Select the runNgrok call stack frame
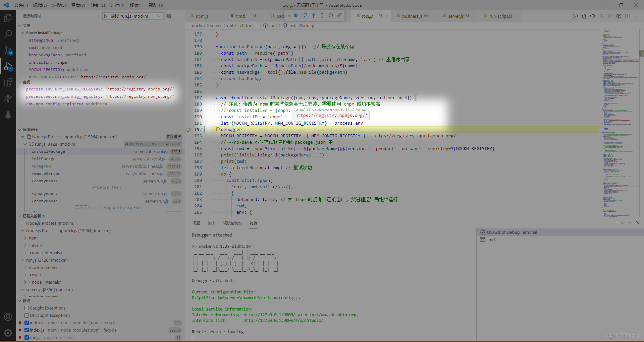 click(x=101, y=166)
